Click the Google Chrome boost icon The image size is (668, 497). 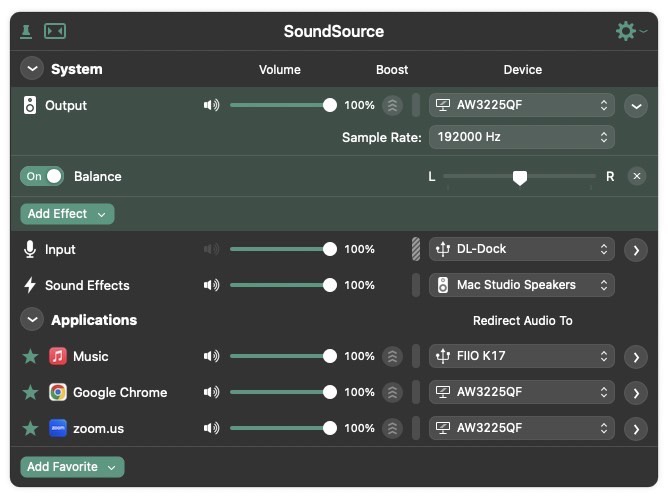(x=393, y=392)
